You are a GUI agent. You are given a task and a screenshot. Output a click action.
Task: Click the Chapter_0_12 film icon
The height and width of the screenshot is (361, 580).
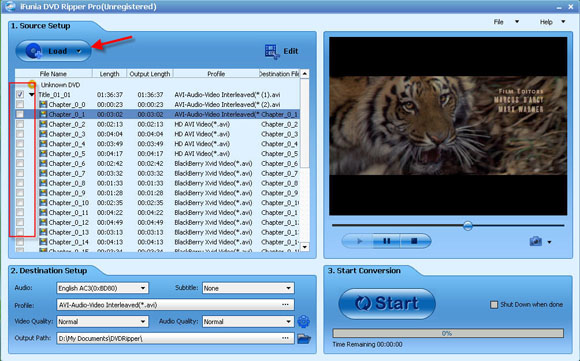(43, 222)
